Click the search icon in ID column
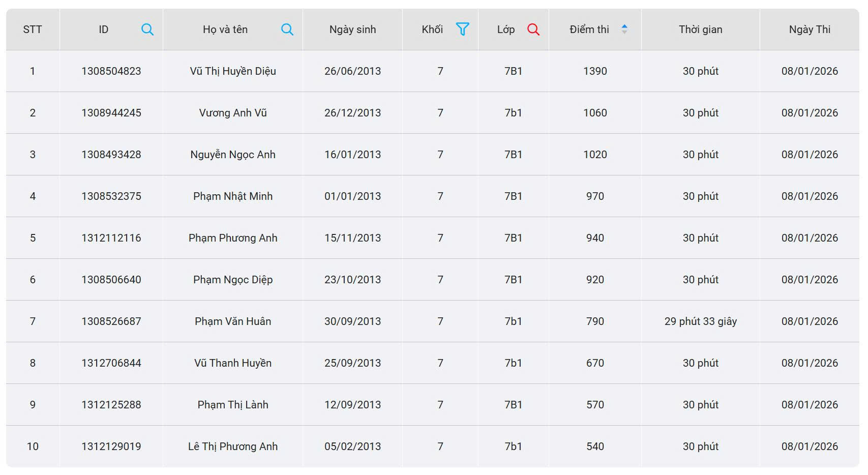The width and height of the screenshot is (868, 475). (147, 29)
